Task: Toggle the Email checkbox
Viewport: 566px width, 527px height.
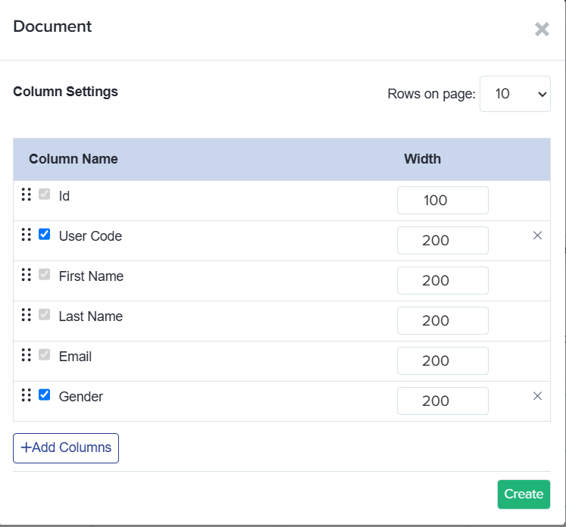Action: (x=44, y=354)
